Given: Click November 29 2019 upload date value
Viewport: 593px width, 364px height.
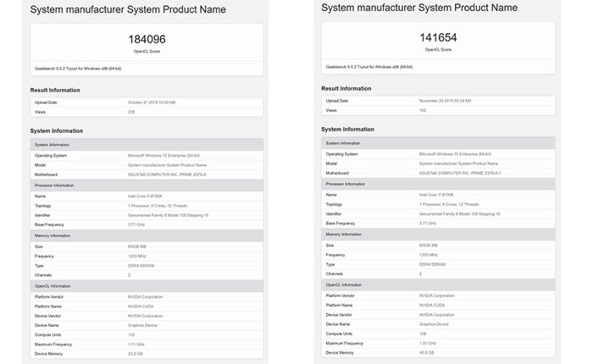Looking at the screenshot, I should 445,101.
